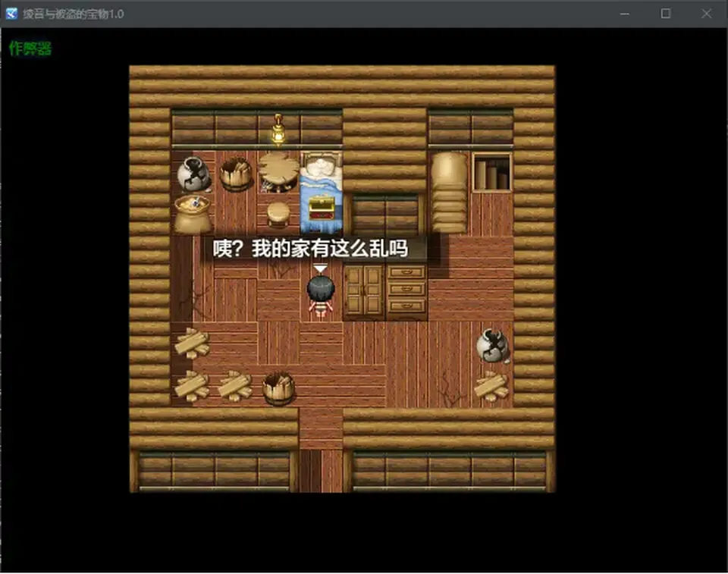Screen dimensions: 728x574
Task: Click the window title 绫音与被盗的宝物1.0
Action: point(74,14)
